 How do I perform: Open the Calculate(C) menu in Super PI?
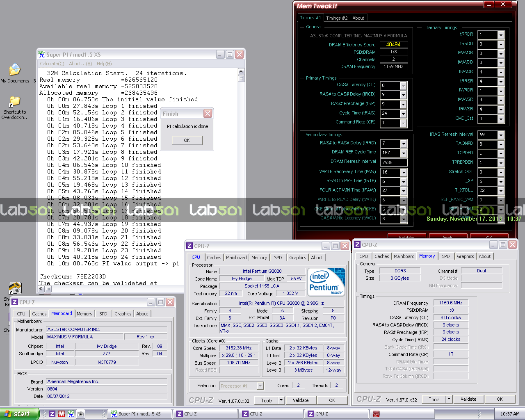click(x=52, y=64)
